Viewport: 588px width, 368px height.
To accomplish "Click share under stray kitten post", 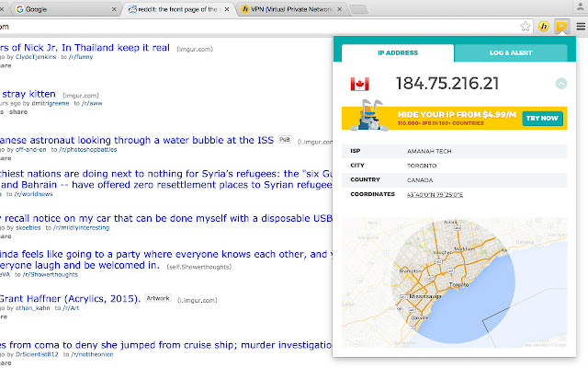I will point(18,112).
